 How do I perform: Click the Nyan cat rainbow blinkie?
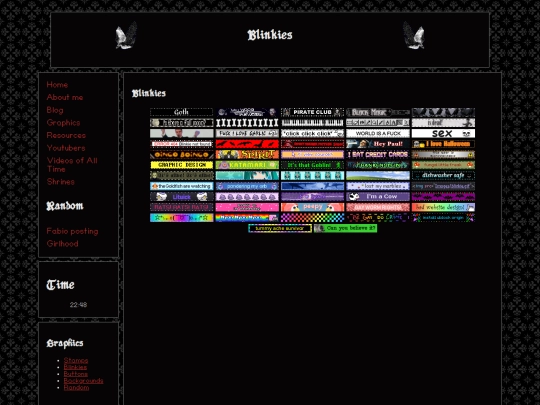247,218
